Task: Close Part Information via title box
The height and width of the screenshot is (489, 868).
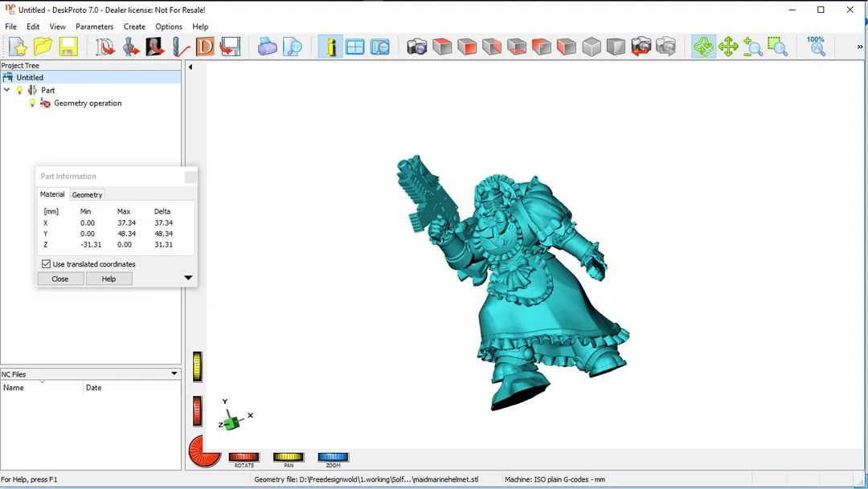Action: (190, 177)
